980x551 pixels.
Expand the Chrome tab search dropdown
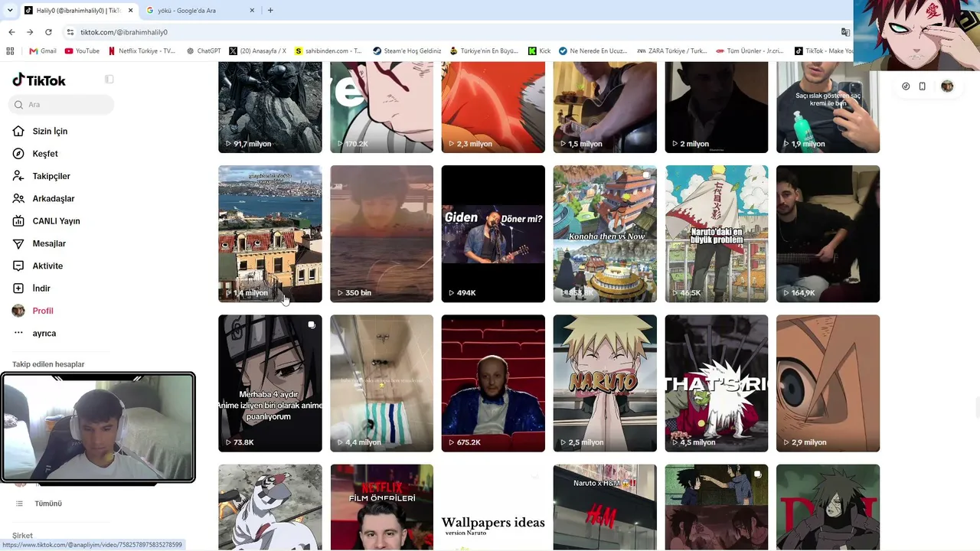point(9,11)
